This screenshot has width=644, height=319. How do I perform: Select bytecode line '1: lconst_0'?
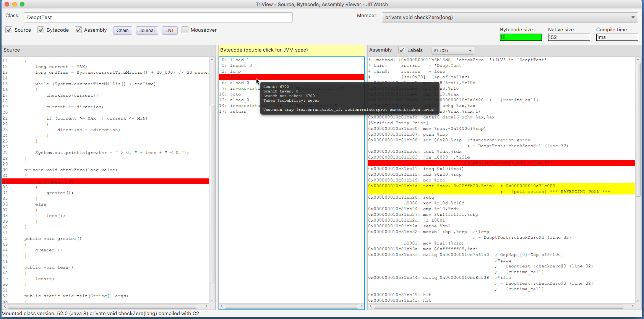(292, 66)
